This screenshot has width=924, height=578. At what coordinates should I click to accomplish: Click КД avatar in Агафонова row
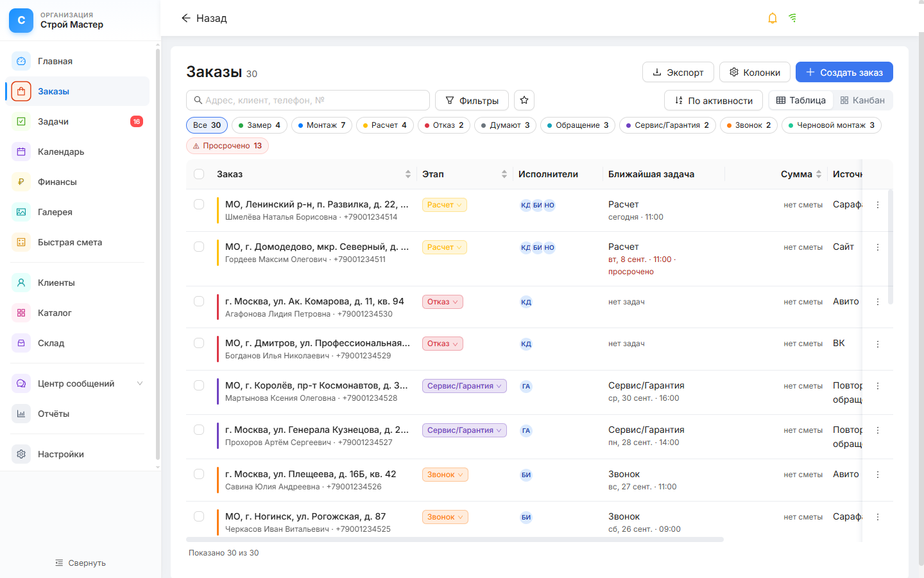point(526,302)
